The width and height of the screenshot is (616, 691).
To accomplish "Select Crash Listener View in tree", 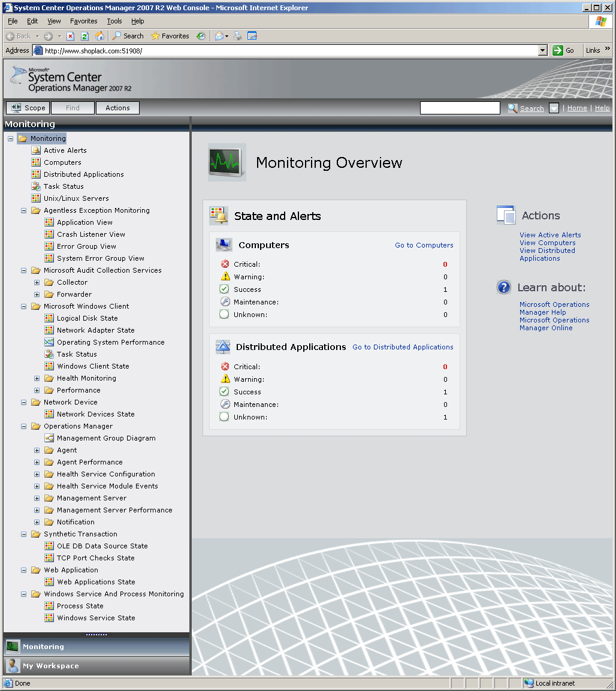I will (x=90, y=234).
